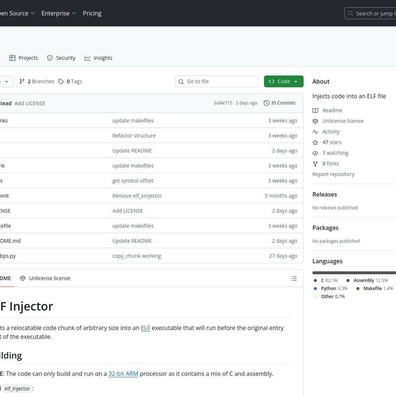Expand the Enterprise menu
This screenshot has width=396, height=396.
click(x=59, y=13)
